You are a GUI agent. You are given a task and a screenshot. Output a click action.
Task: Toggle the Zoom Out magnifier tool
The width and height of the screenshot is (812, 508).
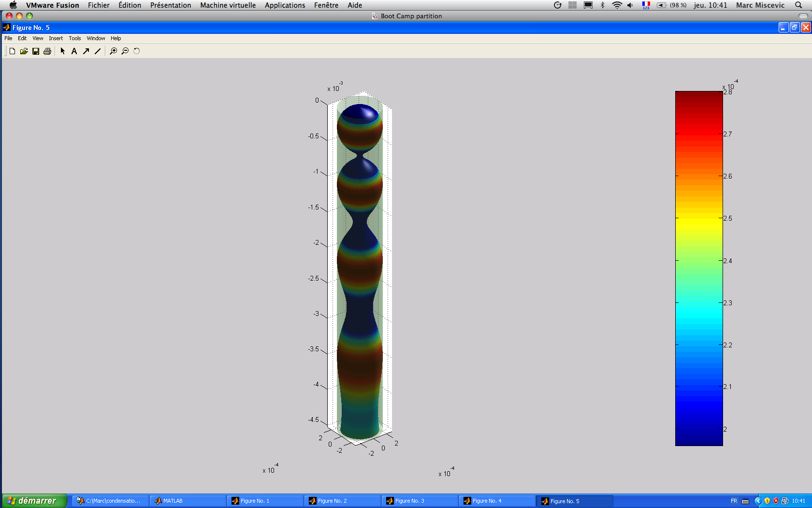(125, 51)
